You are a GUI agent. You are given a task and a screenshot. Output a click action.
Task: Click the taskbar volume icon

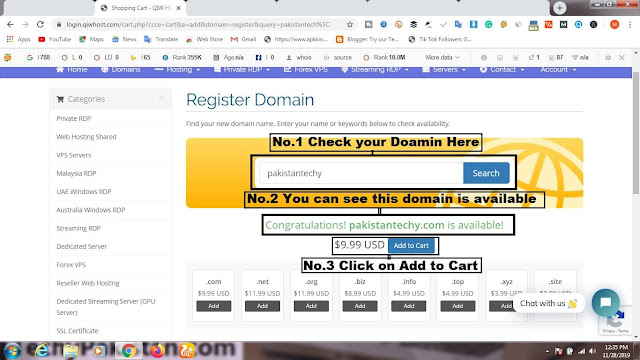point(593,351)
